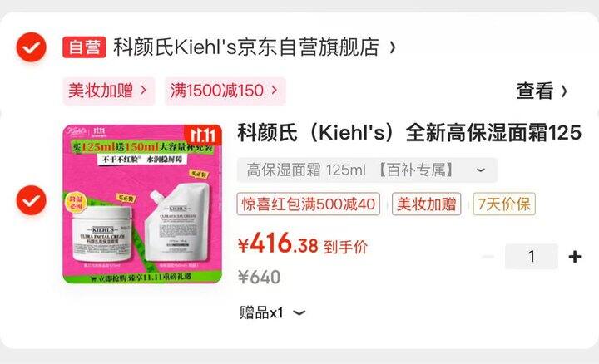Open the Kiehl's cream product thumbnail
599x364 pixels.
[142, 204]
